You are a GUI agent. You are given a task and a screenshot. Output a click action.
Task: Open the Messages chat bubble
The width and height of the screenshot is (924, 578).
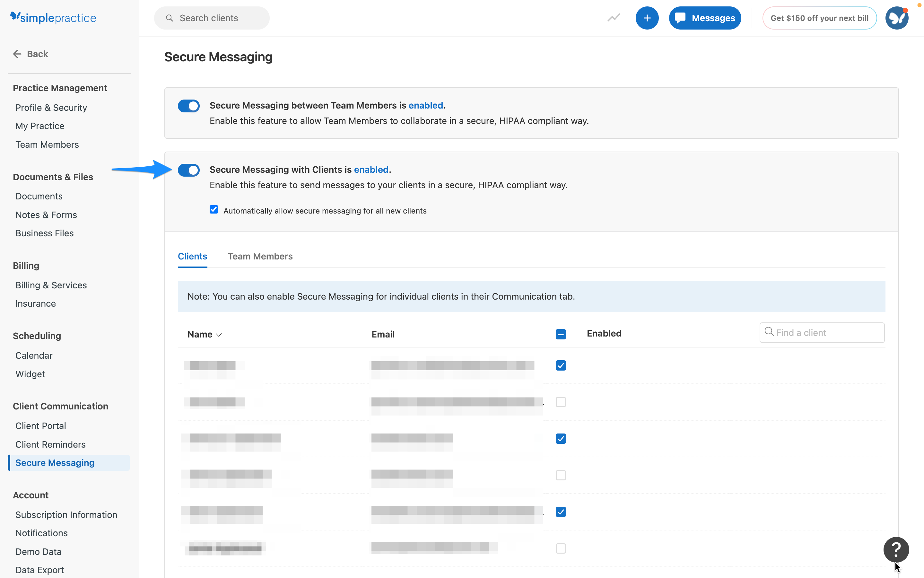pos(704,18)
